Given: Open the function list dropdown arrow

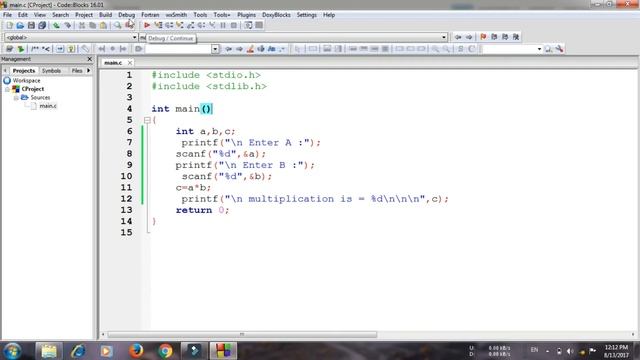Looking at the screenshot, I should coord(444,37).
